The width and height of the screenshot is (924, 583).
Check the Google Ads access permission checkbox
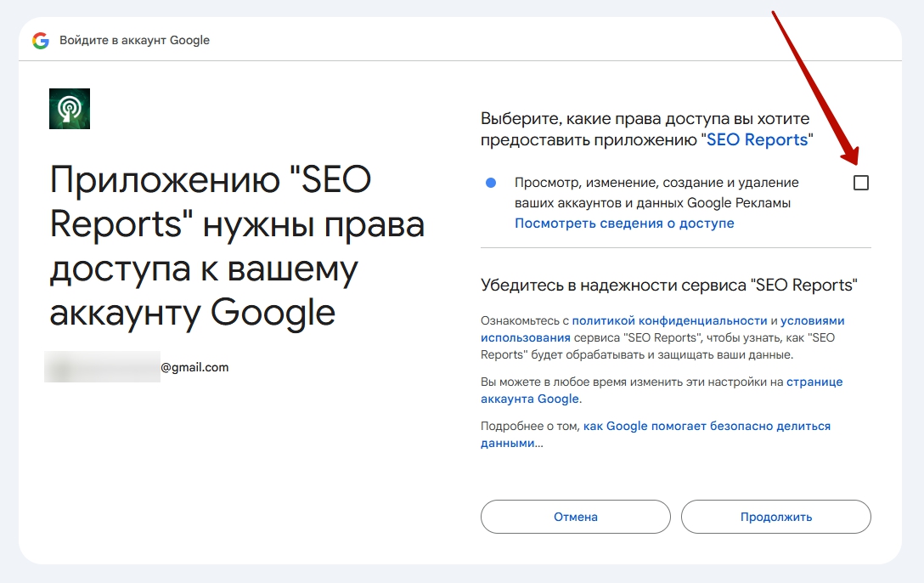point(861,183)
